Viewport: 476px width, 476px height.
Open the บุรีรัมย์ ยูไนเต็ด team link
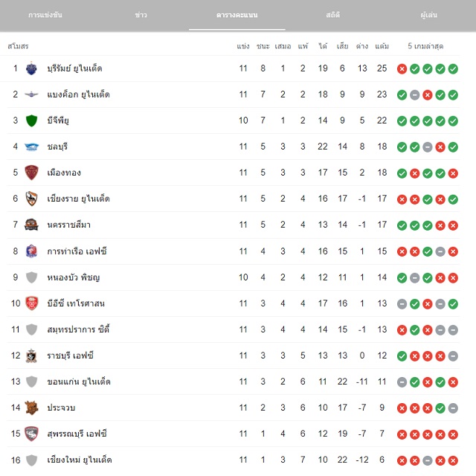point(74,68)
